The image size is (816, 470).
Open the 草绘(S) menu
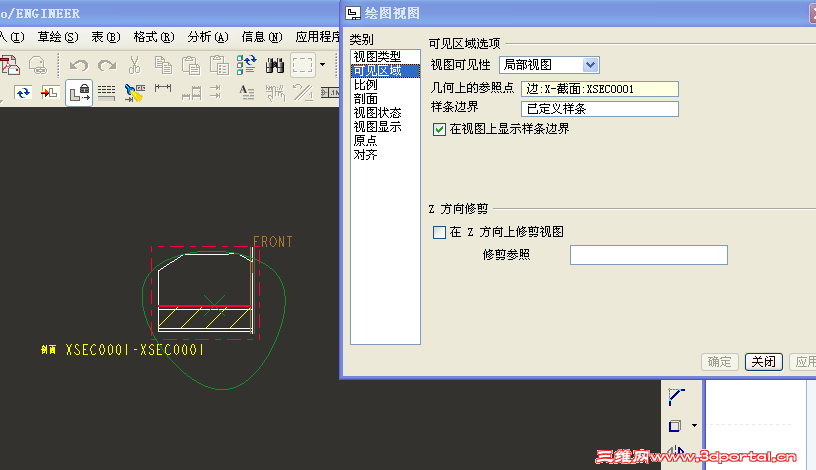pyautogui.click(x=58, y=37)
